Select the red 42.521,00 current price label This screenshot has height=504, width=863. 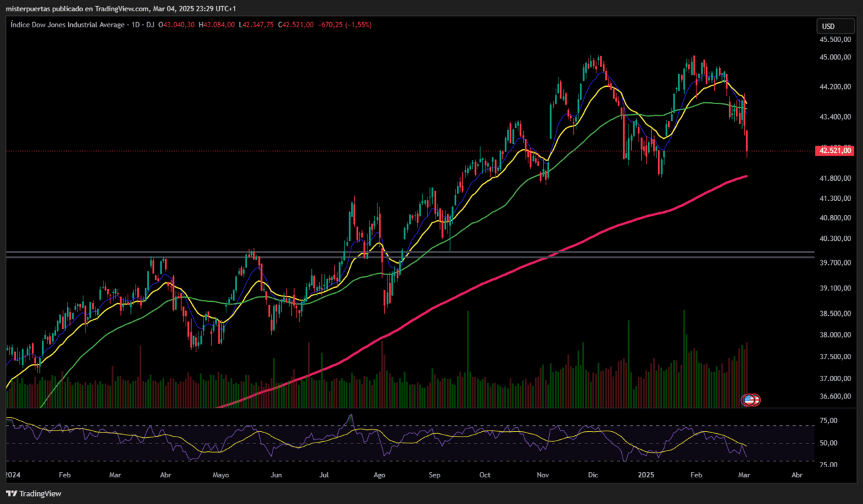click(x=836, y=151)
